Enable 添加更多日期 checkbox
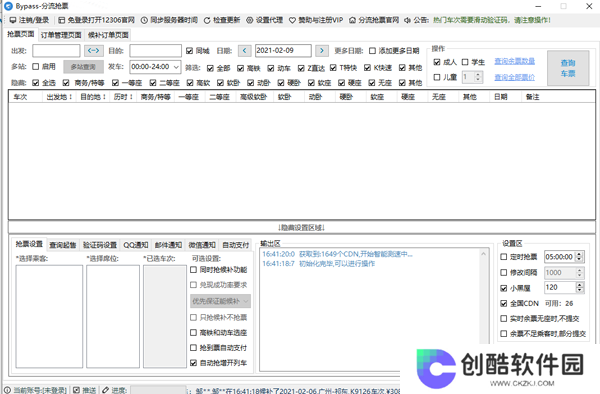The width and height of the screenshot is (600, 394). (x=372, y=50)
